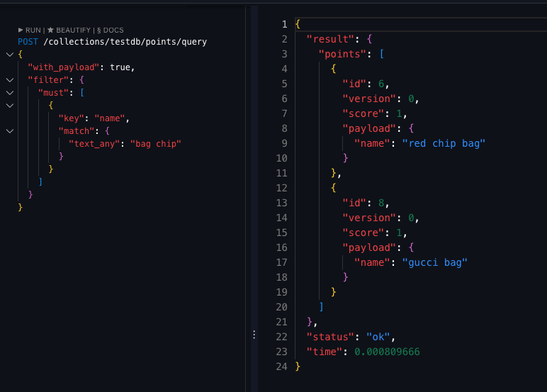Place cursor in the "bag chip" string
This screenshot has width=547, height=392.
155,144
